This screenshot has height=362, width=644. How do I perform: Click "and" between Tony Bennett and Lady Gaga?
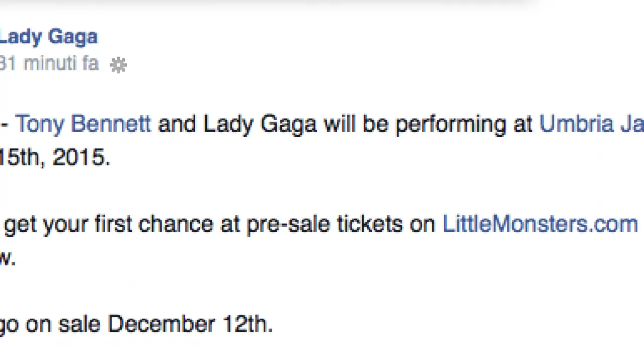click(x=177, y=124)
